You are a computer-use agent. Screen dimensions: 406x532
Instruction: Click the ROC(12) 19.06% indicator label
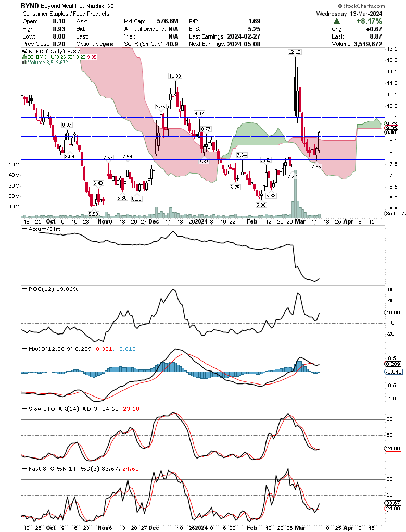(53, 289)
